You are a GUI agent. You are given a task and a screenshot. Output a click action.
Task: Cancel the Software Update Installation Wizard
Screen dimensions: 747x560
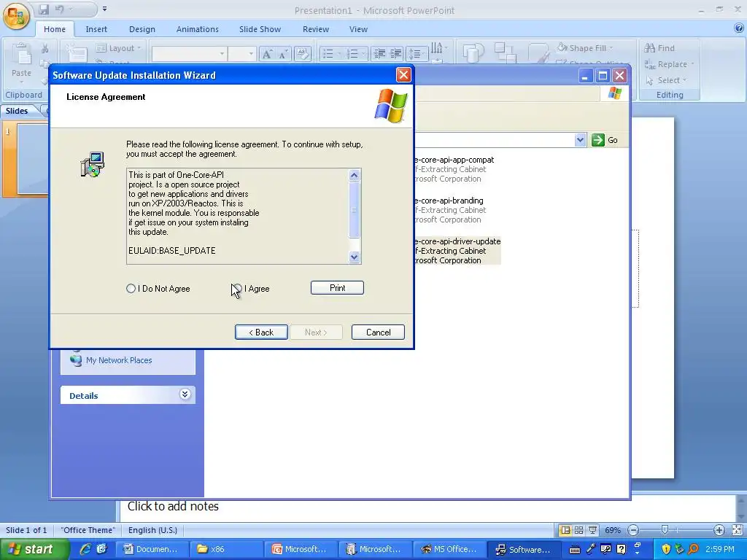378,332
